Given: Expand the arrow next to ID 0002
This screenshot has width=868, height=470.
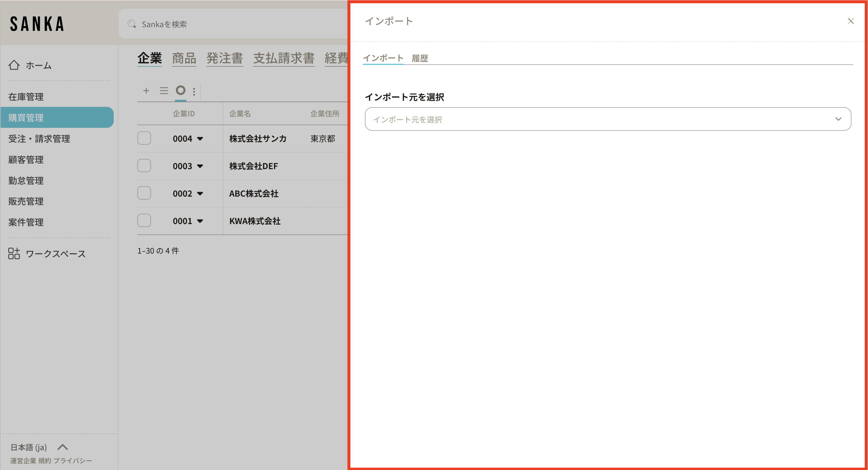Looking at the screenshot, I should (x=200, y=194).
